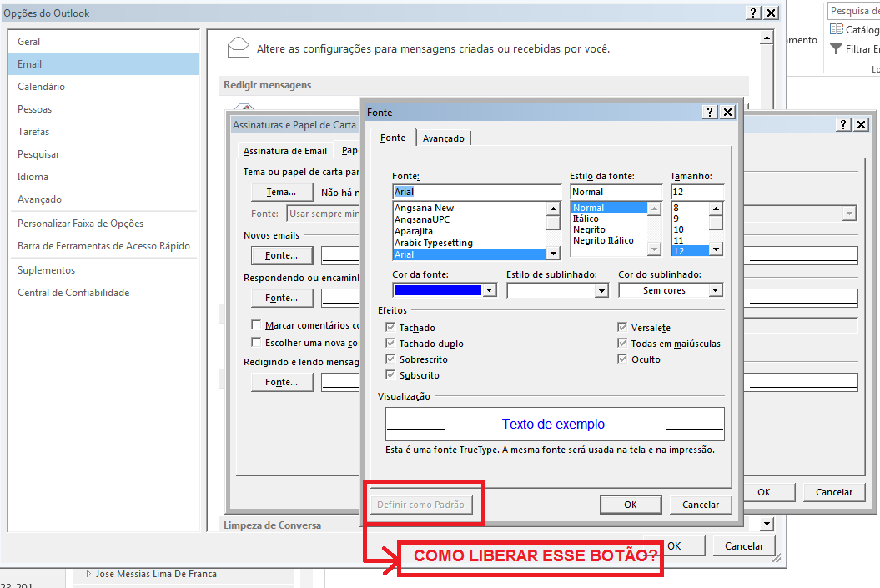Open Avançado options category in sidebar
880x588 pixels.
pos(103,199)
